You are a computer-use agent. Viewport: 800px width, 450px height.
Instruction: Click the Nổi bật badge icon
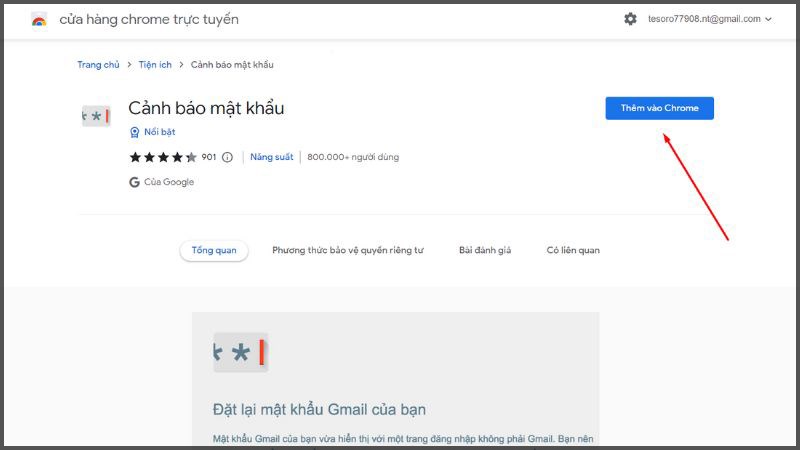(134, 132)
